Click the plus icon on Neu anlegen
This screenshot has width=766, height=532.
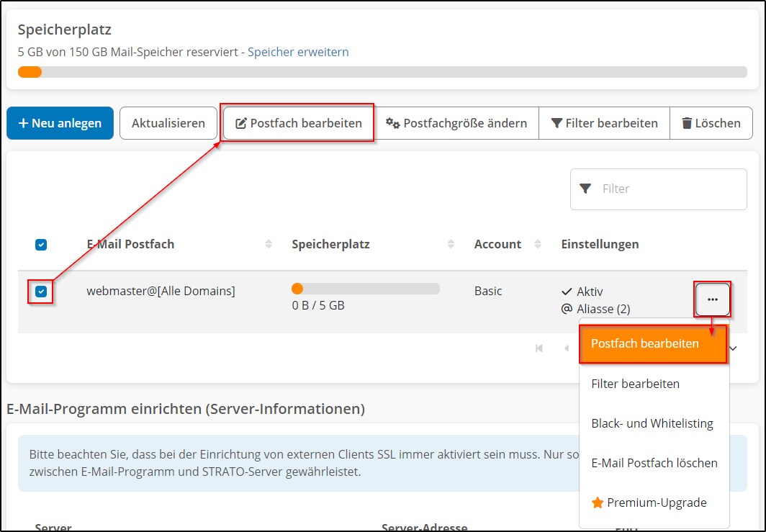point(24,123)
